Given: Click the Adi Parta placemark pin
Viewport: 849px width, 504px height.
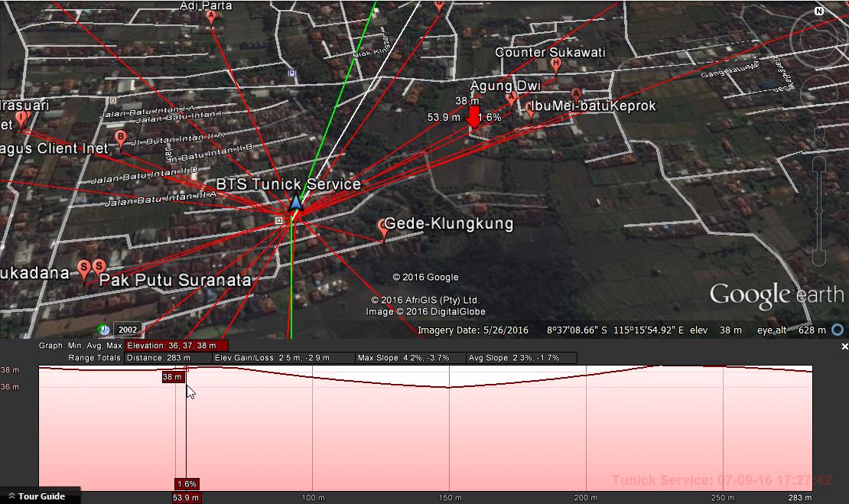Looking at the screenshot, I should tap(211, 17).
